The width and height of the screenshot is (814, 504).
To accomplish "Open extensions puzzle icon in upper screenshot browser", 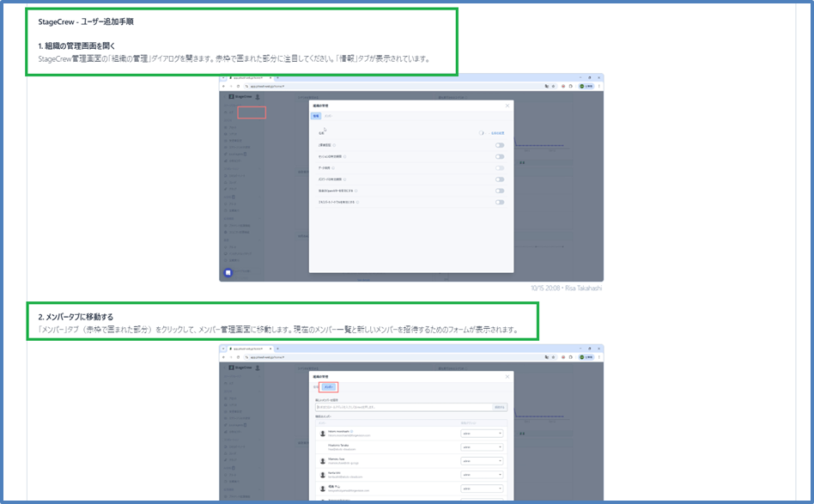I will [x=570, y=86].
